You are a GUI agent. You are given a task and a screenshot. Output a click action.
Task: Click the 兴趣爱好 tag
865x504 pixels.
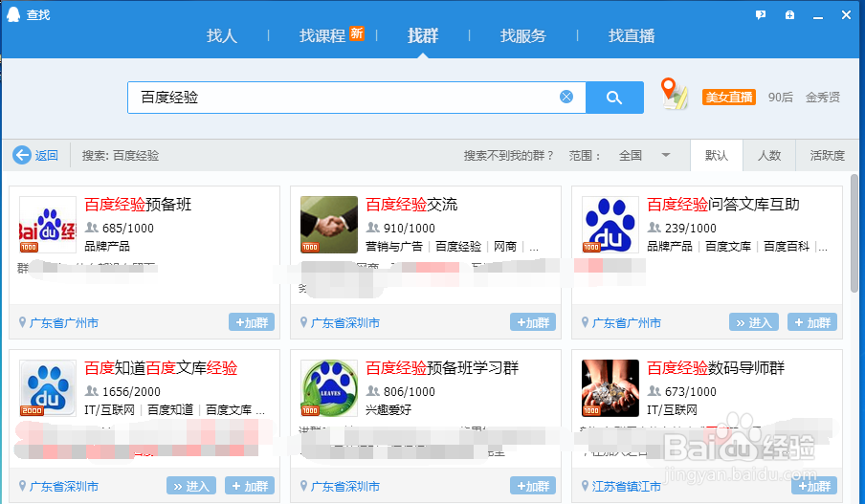coord(388,409)
